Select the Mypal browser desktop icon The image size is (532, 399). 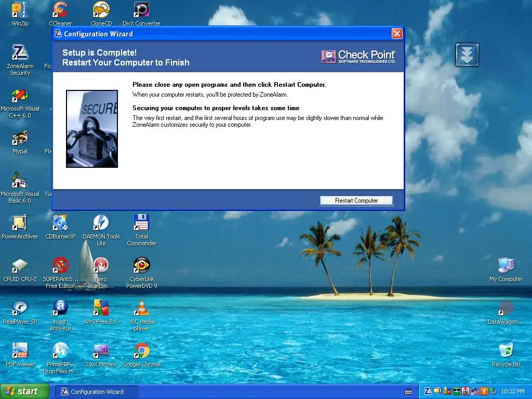[x=20, y=142]
